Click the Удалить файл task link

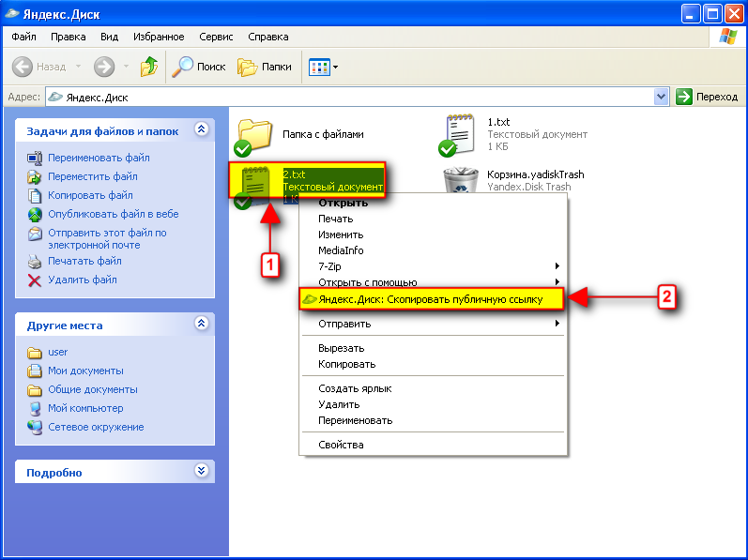point(82,280)
